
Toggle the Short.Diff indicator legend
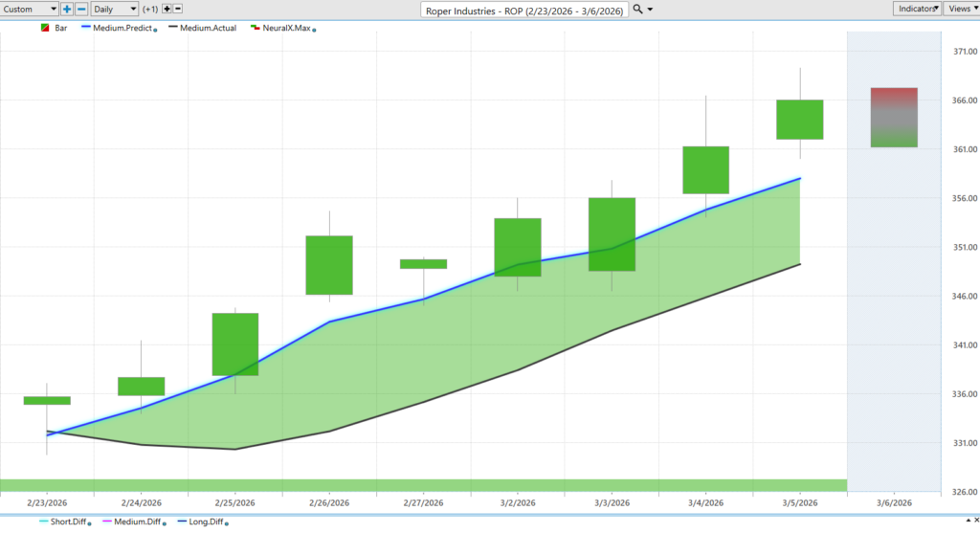[x=67, y=522]
